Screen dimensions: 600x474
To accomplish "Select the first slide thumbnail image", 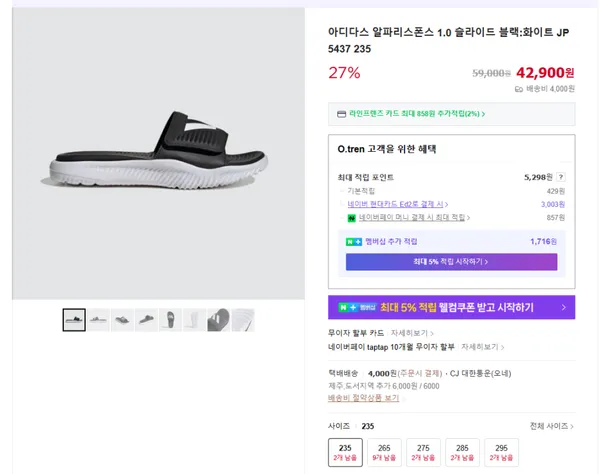I will (x=74, y=320).
